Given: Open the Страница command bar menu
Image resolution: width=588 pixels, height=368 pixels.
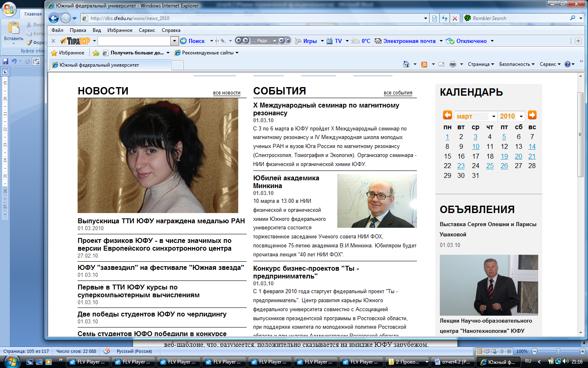Looking at the screenshot, I should 481,64.
